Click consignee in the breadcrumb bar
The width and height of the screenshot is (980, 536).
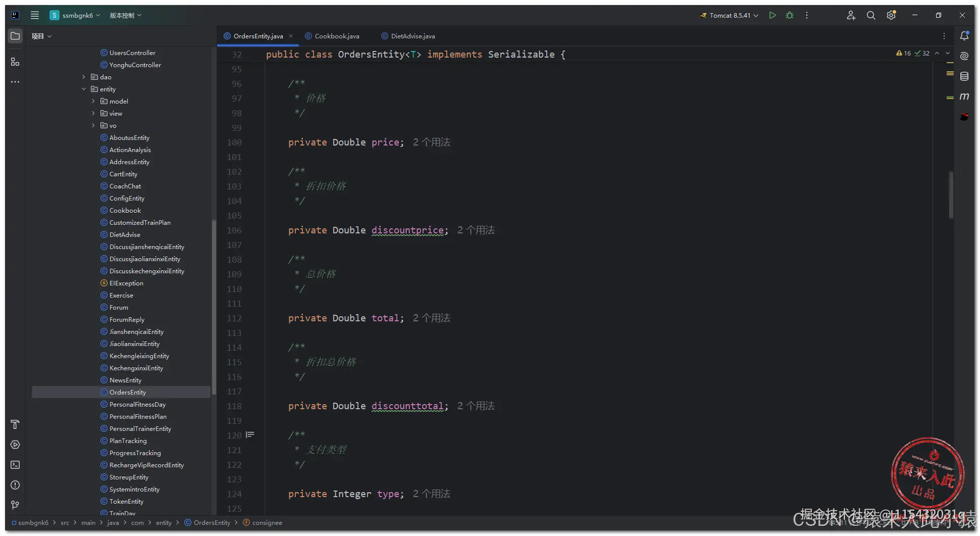click(x=263, y=523)
